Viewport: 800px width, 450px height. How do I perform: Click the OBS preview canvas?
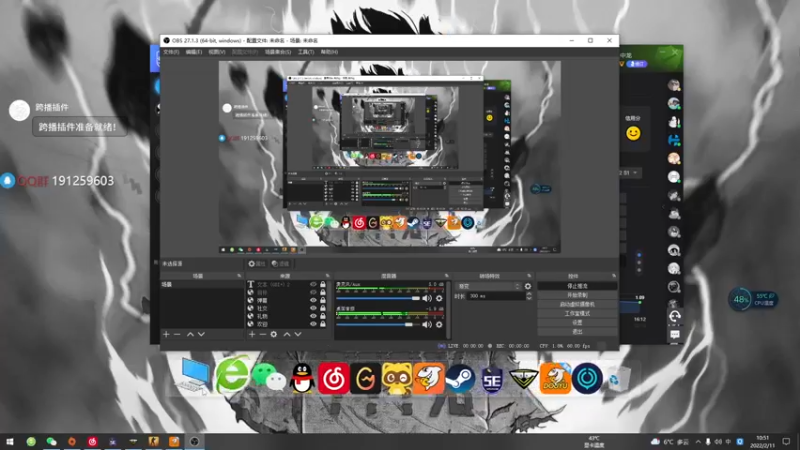[x=390, y=157]
